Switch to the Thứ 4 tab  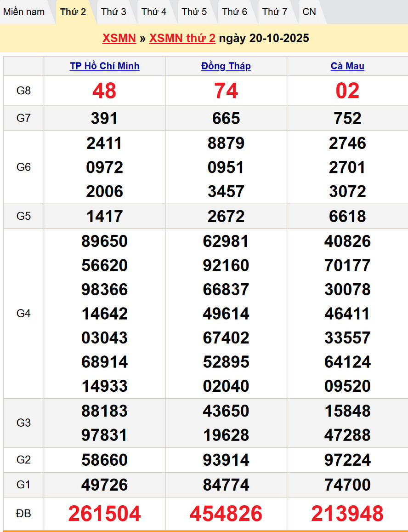click(154, 12)
